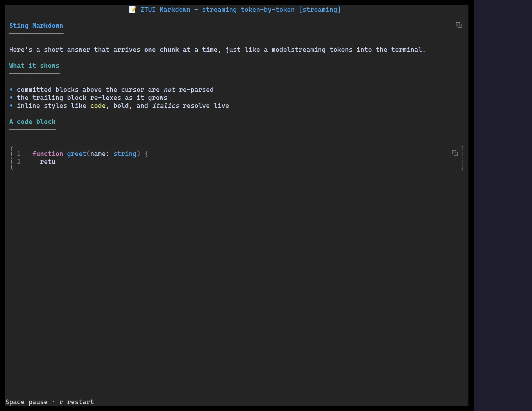Click the 'A code block' heading
This screenshot has width=532, height=411.
click(x=32, y=122)
